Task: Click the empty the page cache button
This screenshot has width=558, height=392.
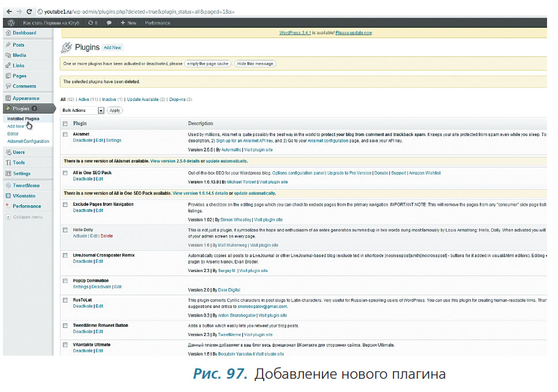Action: (208, 63)
